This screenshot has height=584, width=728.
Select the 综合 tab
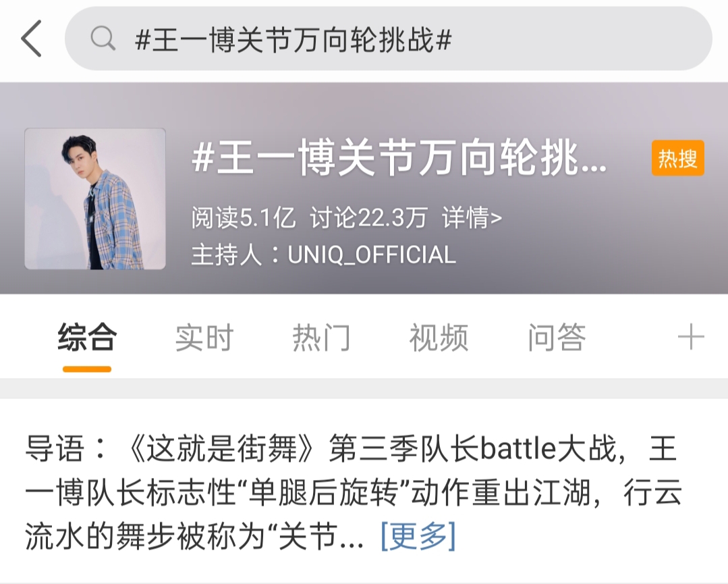pyautogui.click(x=87, y=338)
